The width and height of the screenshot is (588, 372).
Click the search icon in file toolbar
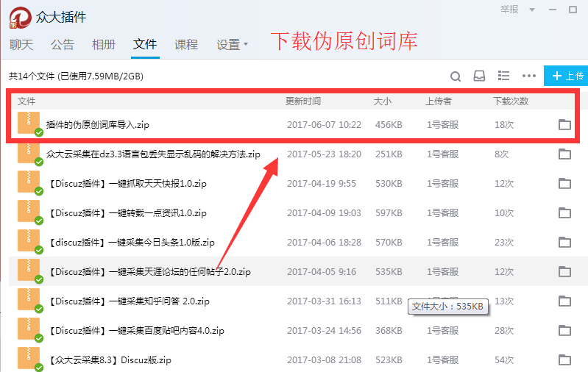click(456, 76)
